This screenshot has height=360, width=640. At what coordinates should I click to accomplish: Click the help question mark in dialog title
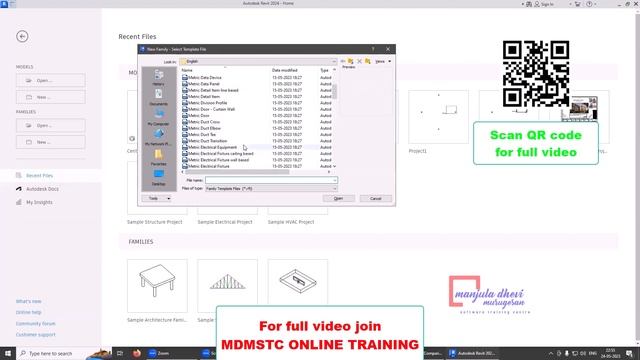pyautogui.click(x=373, y=49)
